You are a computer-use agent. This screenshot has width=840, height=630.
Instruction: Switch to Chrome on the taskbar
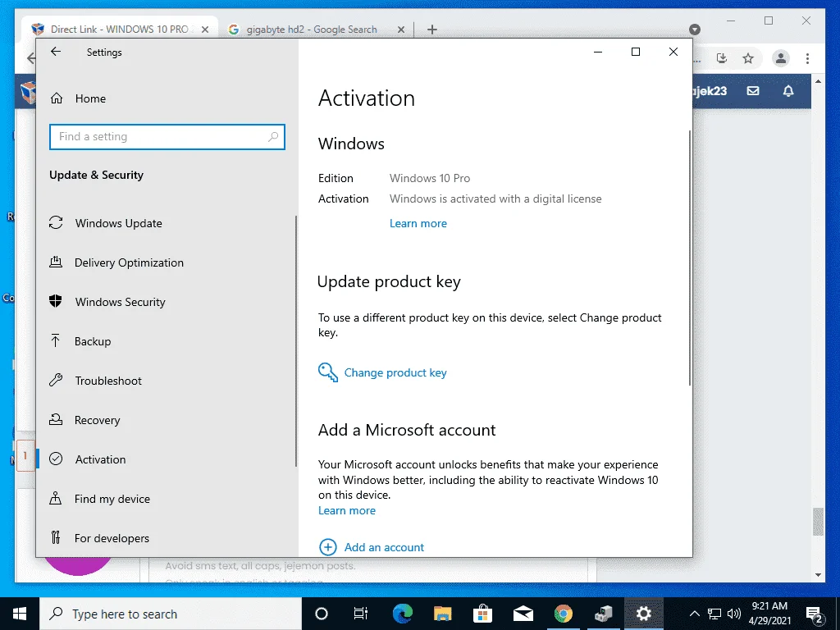coord(563,614)
